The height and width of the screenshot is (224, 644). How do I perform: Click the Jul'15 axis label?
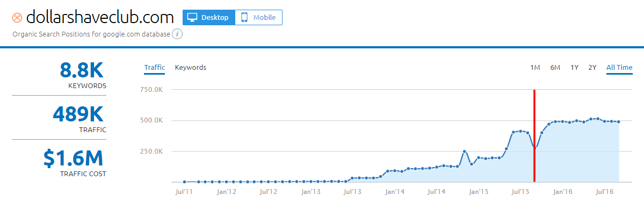pos(521,192)
